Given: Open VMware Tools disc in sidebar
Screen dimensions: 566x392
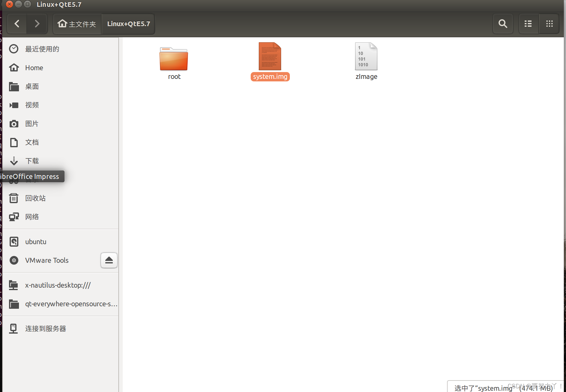Looking at the screenshot, I should (51, 260).
